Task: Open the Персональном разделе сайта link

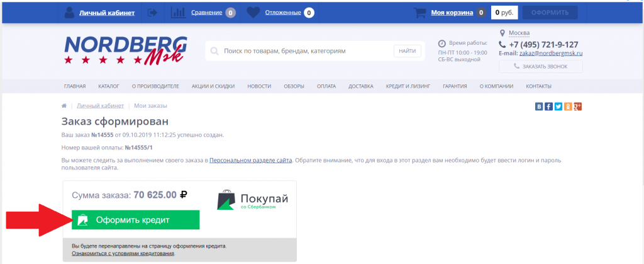Action: click(250, 160)
